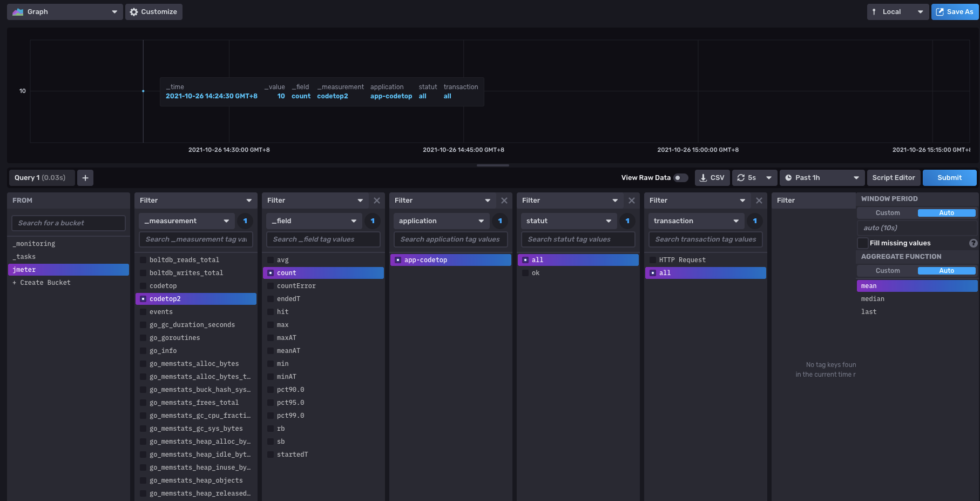Click the _measurement tag values search field
This screenshot has height=501, width=980.
point(196,239)
